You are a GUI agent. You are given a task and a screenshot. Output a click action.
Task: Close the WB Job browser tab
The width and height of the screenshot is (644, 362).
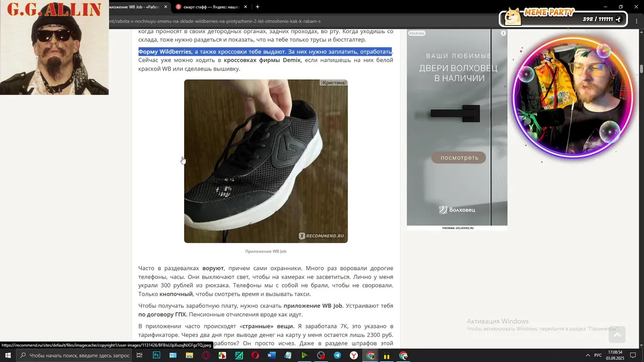coord(166,7)
